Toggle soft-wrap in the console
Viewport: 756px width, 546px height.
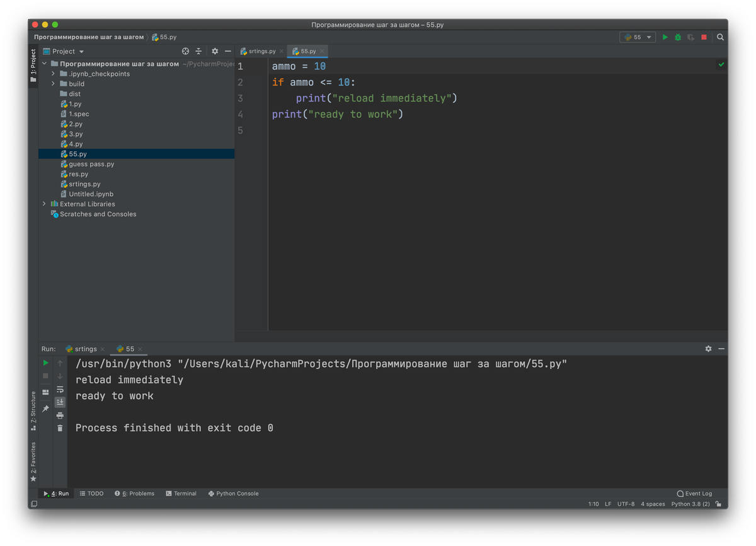(x=60, y=390)
